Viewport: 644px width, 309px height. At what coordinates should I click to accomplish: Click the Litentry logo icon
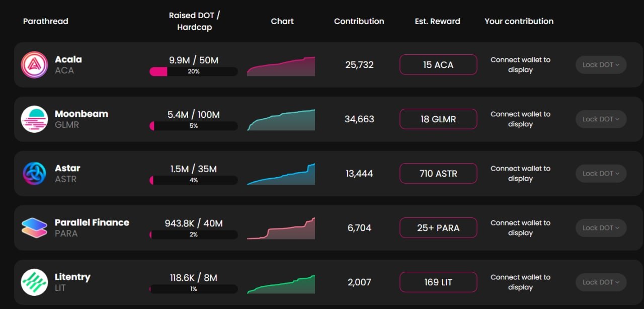click(34, 282)
